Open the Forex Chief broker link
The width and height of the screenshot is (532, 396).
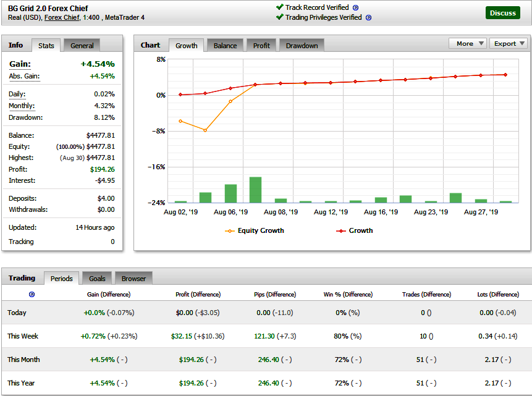coord(62,18)
